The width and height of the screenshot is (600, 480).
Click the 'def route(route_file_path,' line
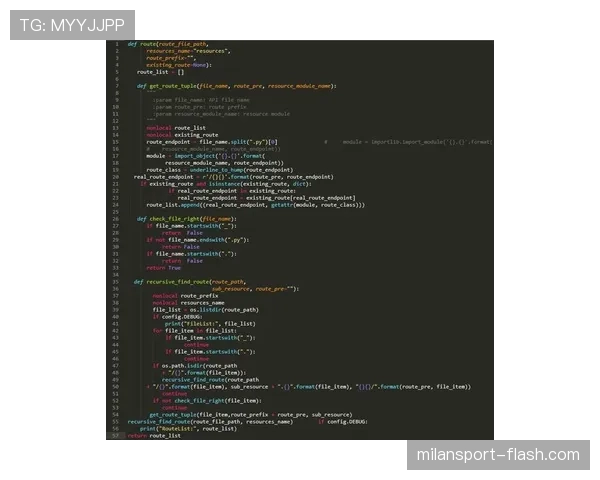point(168,44)
